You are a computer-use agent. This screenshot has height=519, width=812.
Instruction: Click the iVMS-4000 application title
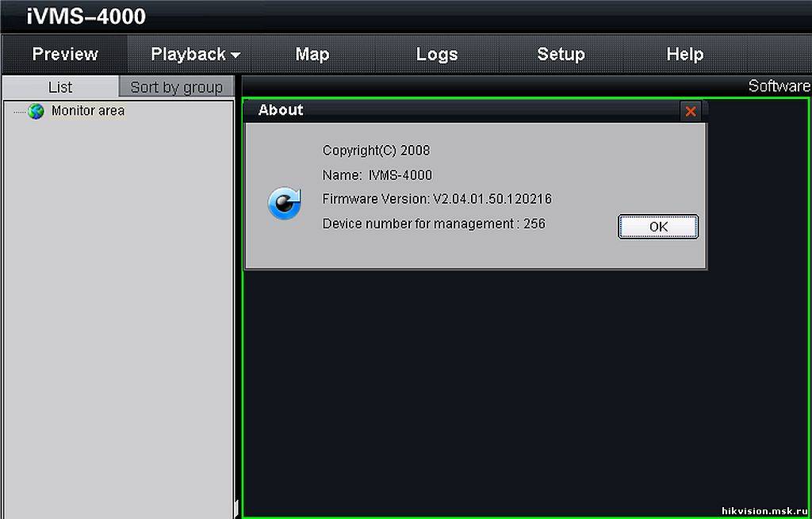[x=86, y=17]
